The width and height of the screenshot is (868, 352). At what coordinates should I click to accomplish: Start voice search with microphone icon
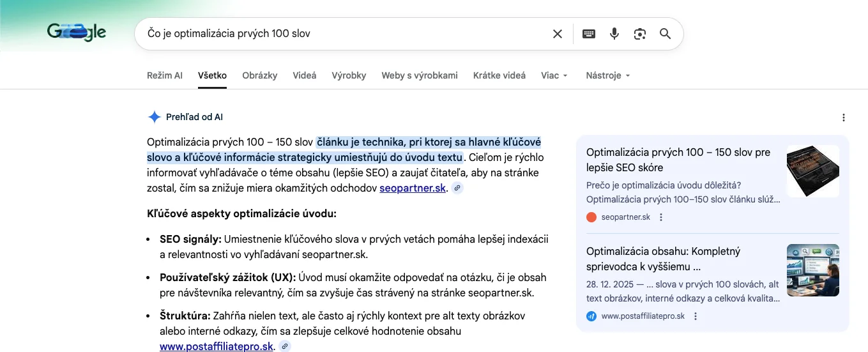click(614, 34)
